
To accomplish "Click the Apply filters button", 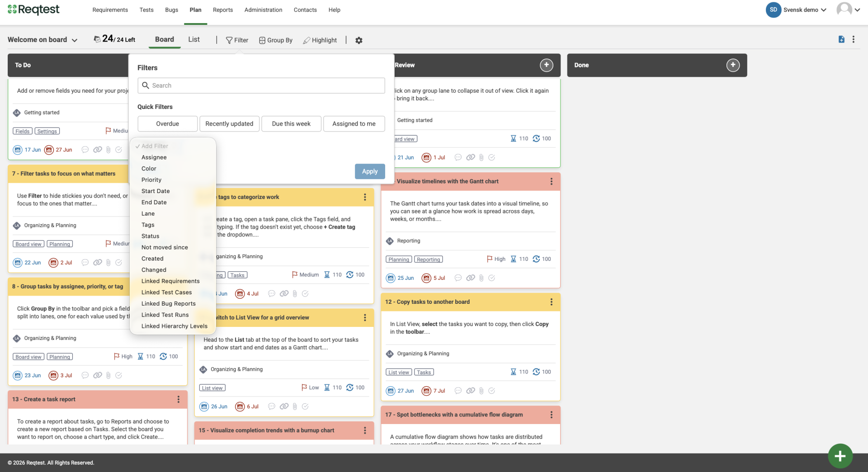I will (370, 171).
